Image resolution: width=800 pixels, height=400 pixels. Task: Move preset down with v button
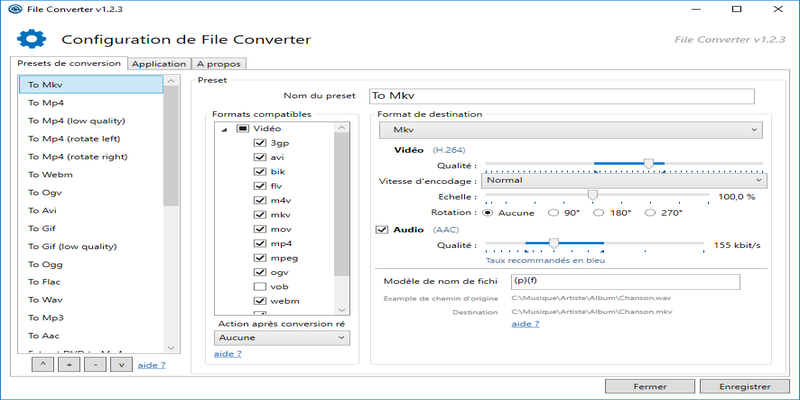[121, 365]
